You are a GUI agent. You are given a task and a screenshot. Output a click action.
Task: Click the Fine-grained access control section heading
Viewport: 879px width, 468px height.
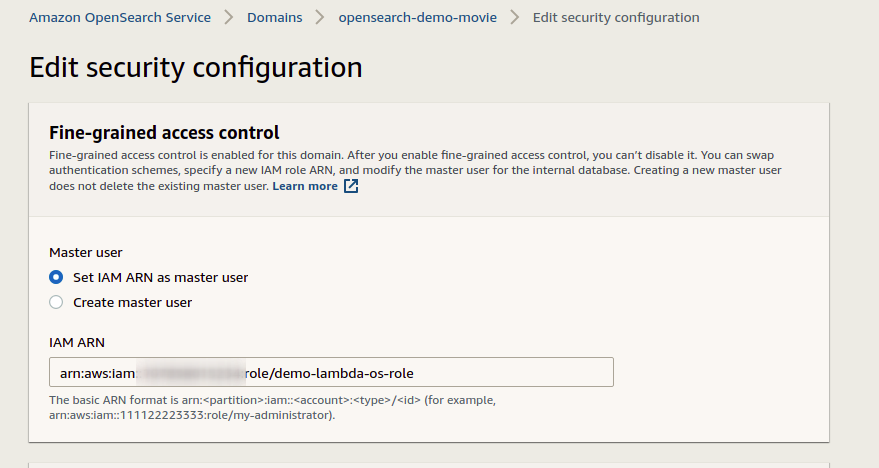pos(164,132)
